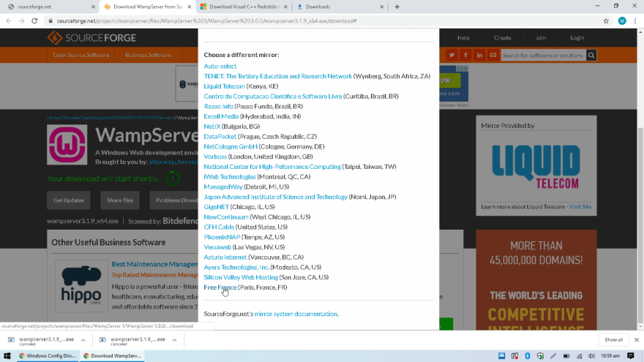Click the WampServer project logo
This screenshot has width=644, height=362.
(67, 145)
